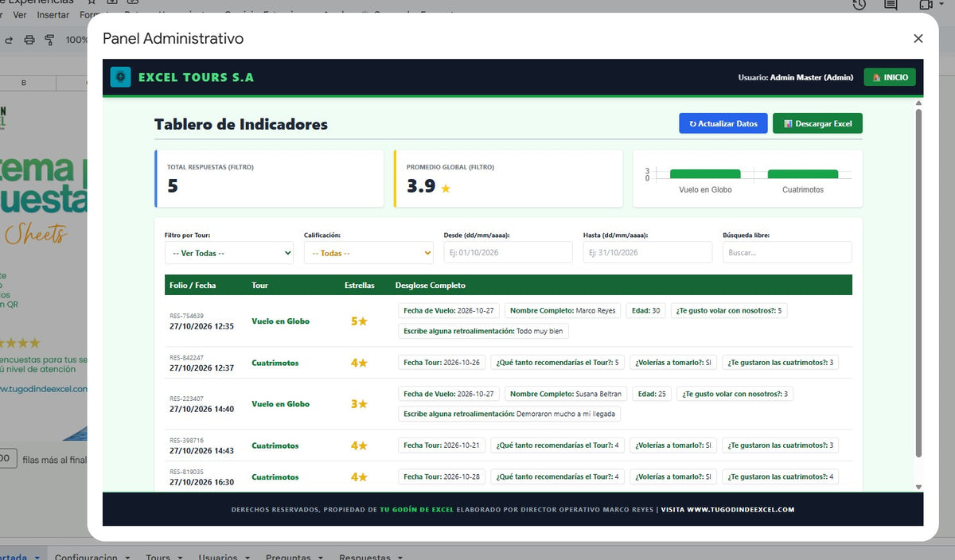
Task: Click the Fecha Tour: 2026-10-28 chip
Action: tap(442, 477)
